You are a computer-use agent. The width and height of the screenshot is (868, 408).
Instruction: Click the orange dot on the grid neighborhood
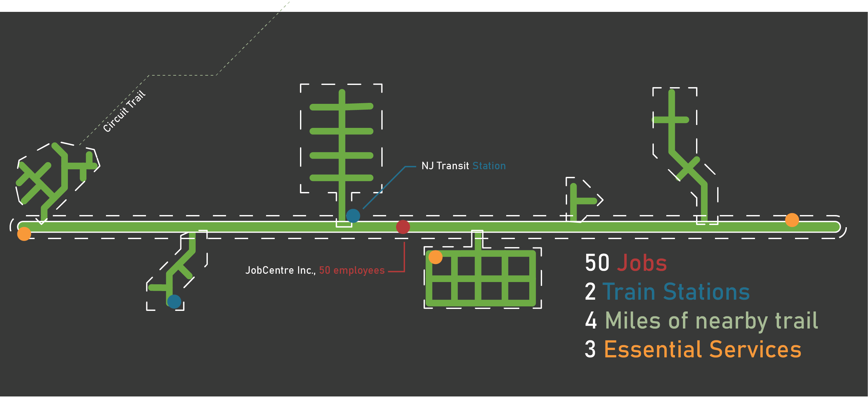tap(435, 257)
